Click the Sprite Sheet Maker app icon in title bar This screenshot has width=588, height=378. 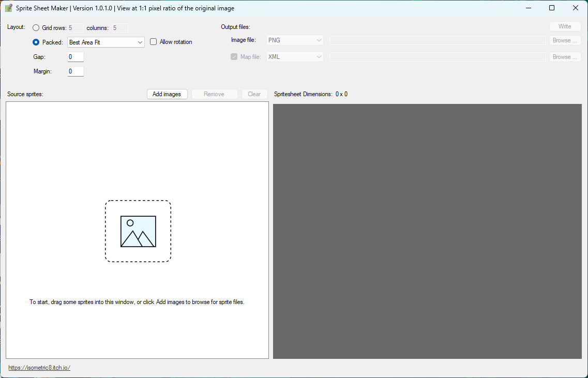point(9,8)
